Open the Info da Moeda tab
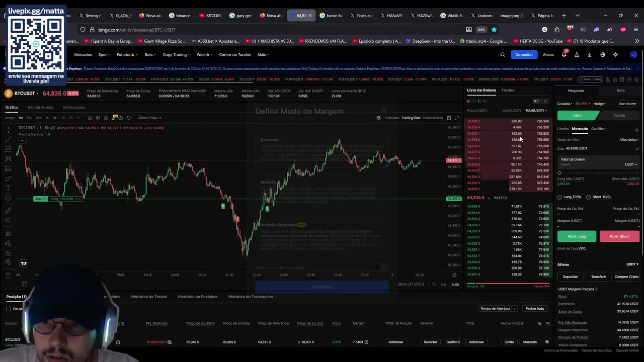The width and height of the screenshot is (644, 362). [40, 107]
